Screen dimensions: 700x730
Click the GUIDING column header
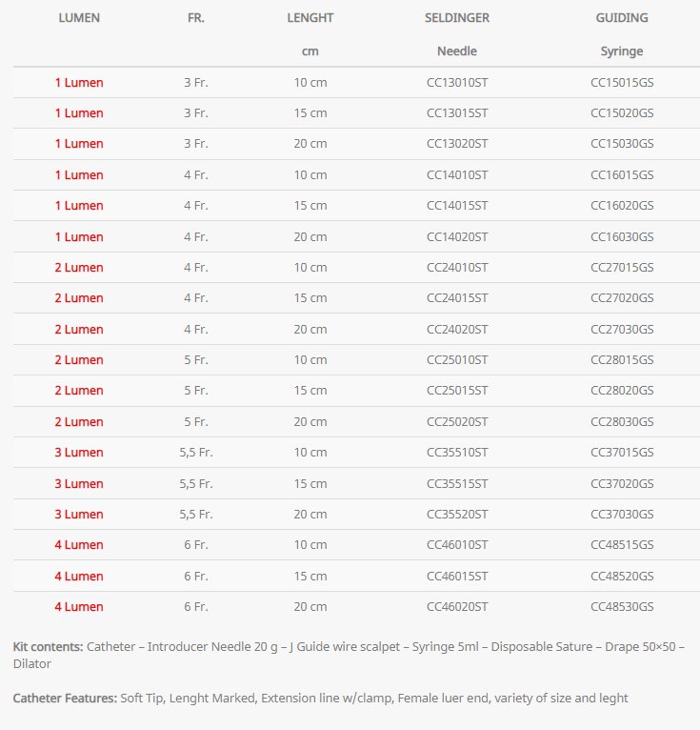pos(622,18)
